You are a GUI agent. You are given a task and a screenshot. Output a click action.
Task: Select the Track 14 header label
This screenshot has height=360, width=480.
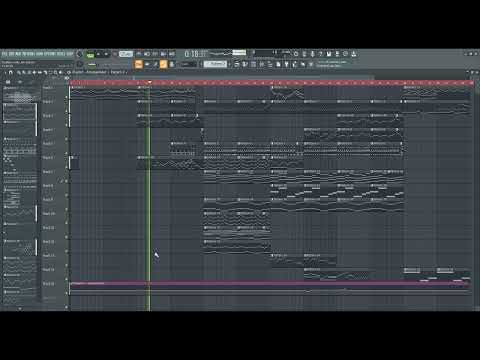click(49, 270)
